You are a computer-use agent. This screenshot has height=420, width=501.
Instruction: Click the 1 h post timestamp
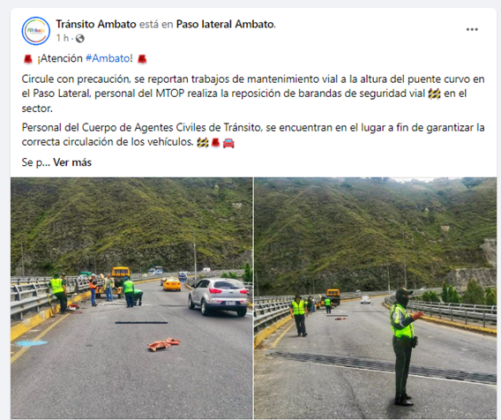(x=62, y=38)
